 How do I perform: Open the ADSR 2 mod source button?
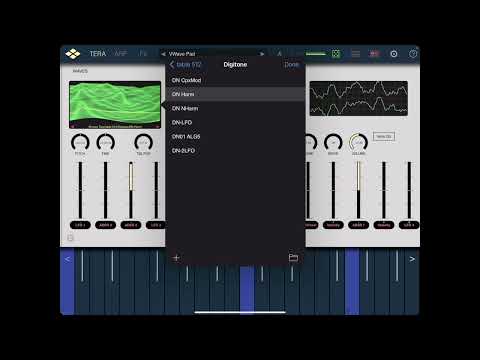pyautogui.click(x=131, y=225)
